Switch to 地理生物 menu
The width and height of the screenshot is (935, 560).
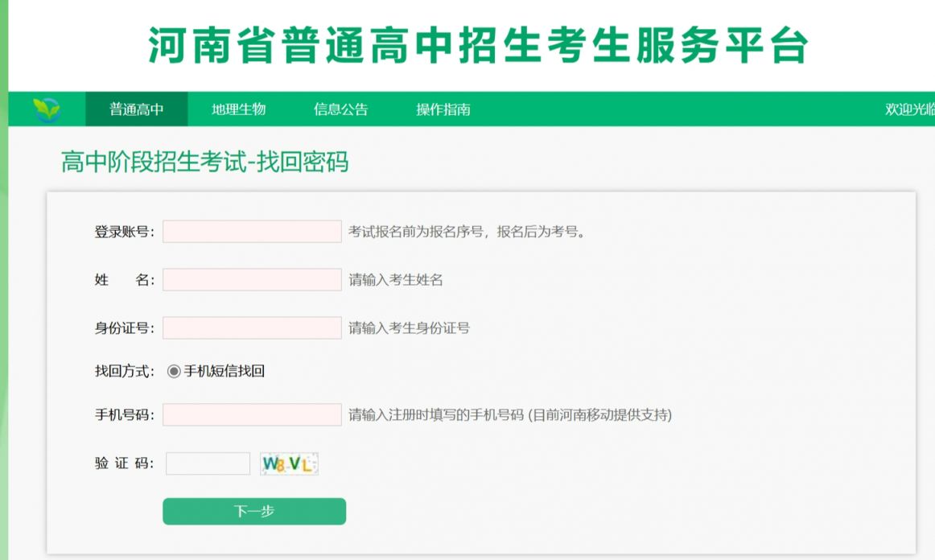[x=238, y=109]
